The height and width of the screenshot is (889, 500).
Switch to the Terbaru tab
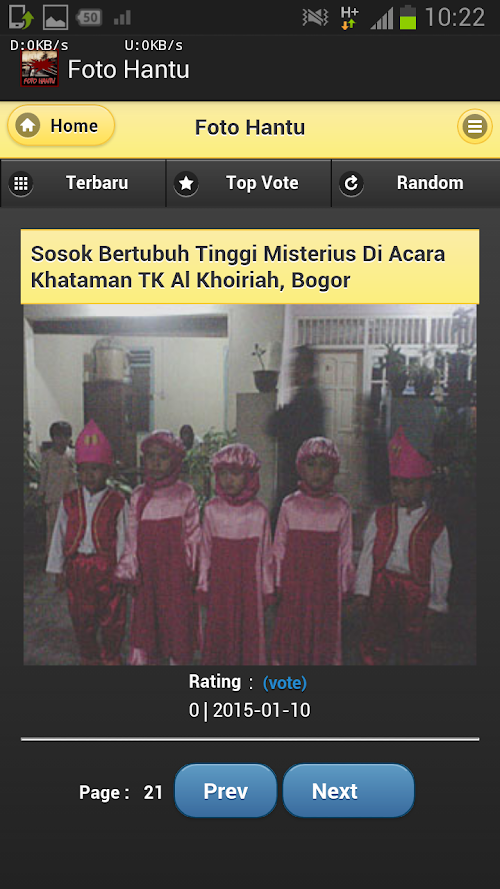tap(83, 183)
